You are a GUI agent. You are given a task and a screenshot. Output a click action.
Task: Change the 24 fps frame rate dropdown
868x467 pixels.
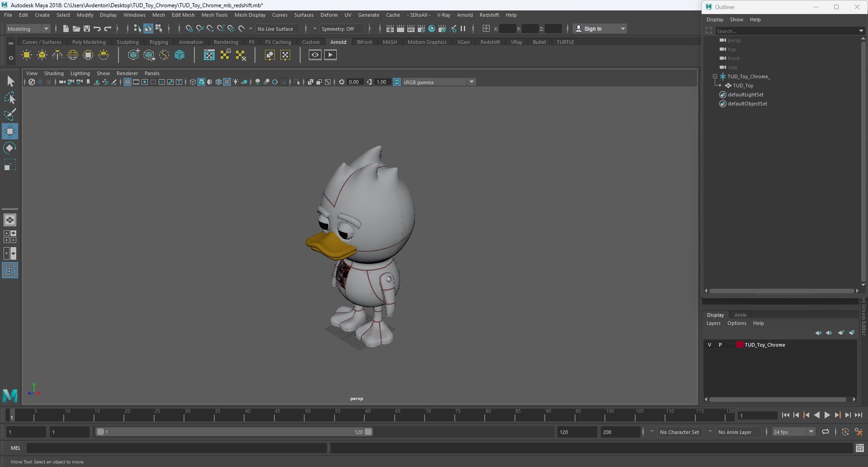click(793, 432)
